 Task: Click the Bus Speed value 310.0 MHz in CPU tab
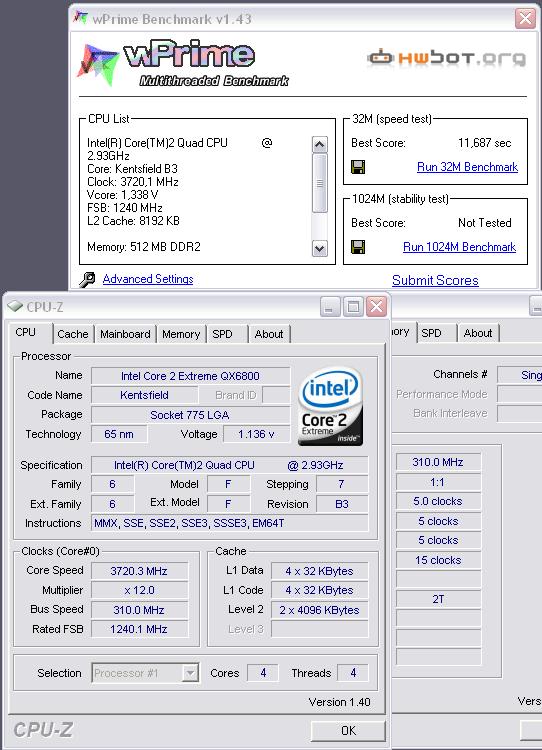point(139,610)
